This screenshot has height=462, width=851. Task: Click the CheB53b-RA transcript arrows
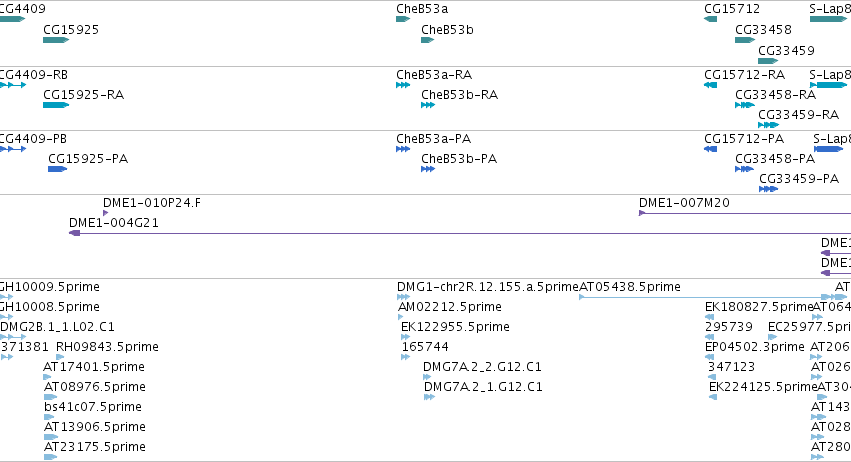(x=428, y=105)
